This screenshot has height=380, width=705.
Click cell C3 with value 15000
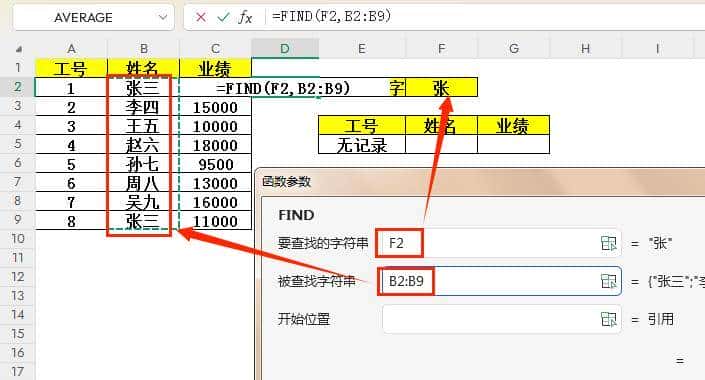[x=215, y=107]
